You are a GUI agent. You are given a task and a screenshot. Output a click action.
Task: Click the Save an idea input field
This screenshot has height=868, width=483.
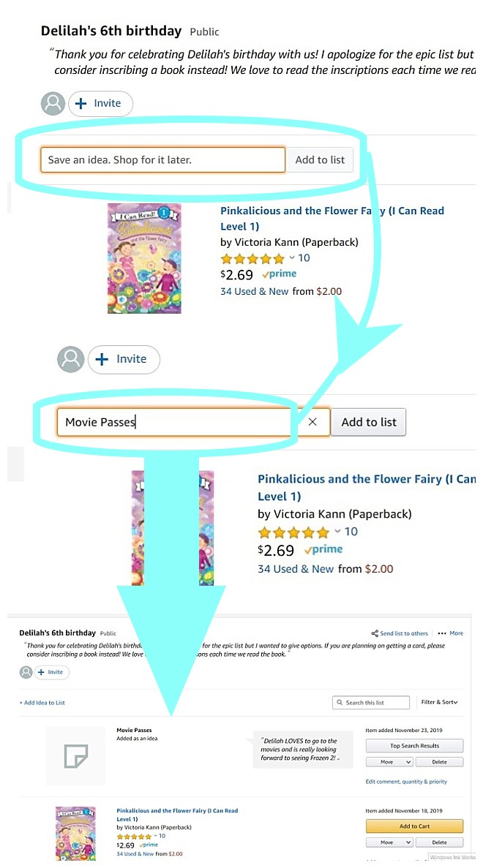coord(162,159)
